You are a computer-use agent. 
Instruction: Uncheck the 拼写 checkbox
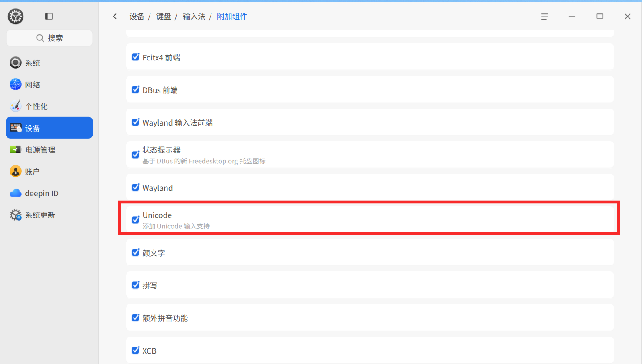[x=135, y=285]
